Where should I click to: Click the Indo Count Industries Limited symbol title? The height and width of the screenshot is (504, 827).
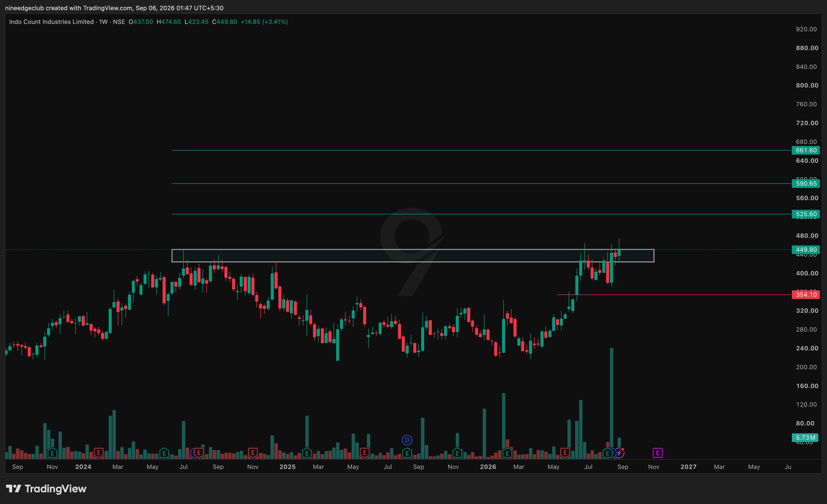pos(51,22)
